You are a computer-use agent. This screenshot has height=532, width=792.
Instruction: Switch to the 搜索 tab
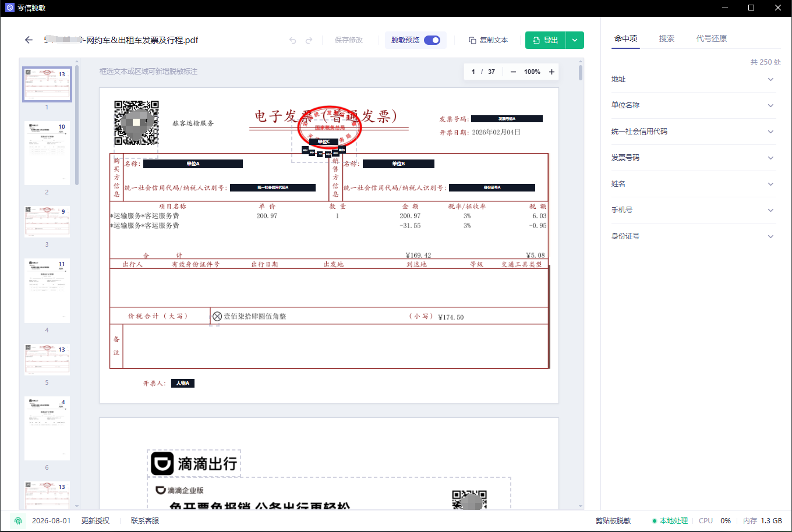[x=667, y=38]
